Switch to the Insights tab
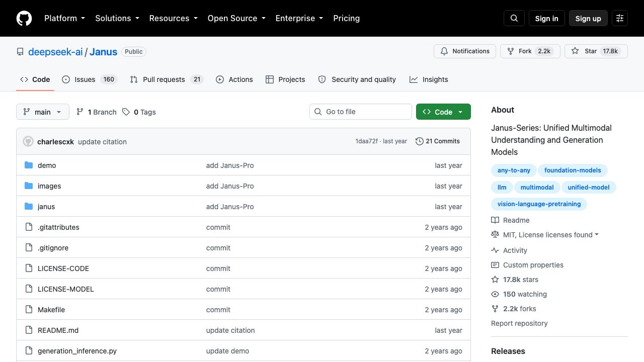 pos(429,79)
